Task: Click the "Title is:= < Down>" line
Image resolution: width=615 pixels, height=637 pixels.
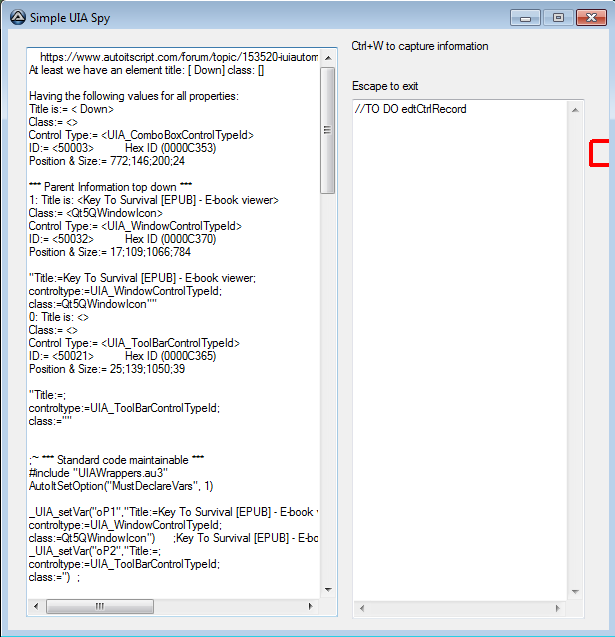Action: (x=71, y=109)
